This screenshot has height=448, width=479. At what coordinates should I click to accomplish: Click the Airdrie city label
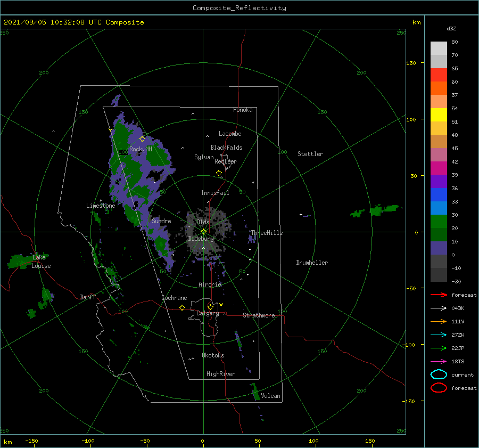pyautogui.click(x=210, y=284)
